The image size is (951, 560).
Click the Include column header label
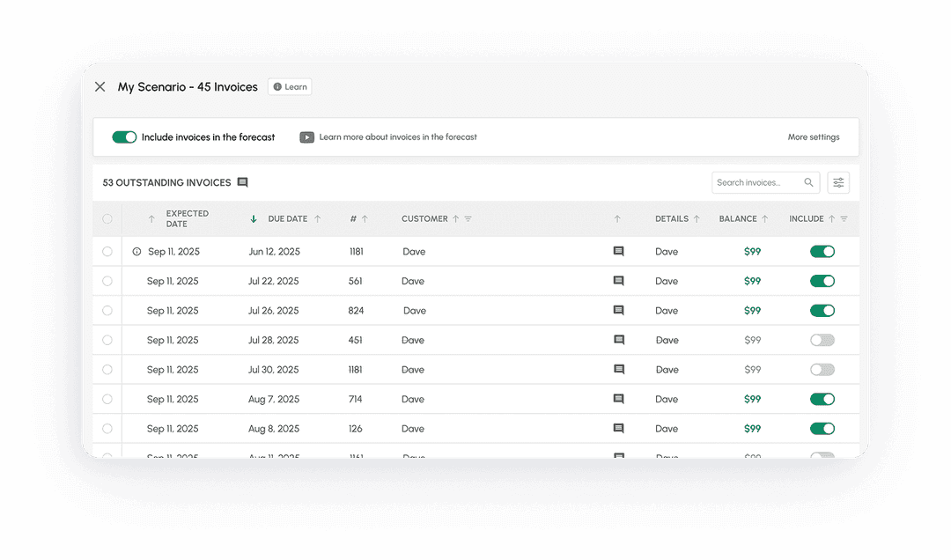click(x=807, y=219)
